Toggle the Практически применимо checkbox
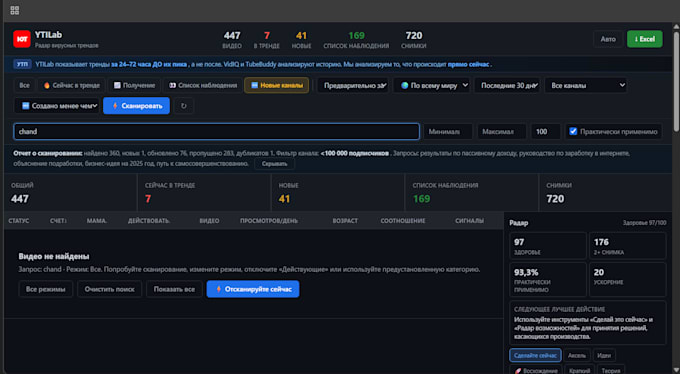680x374 pixels. point(573,131)
